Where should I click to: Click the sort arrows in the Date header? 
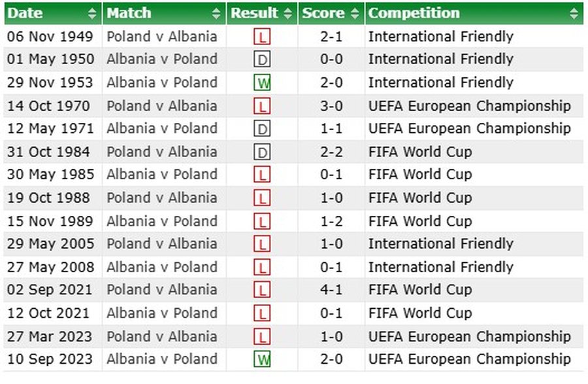91,13
